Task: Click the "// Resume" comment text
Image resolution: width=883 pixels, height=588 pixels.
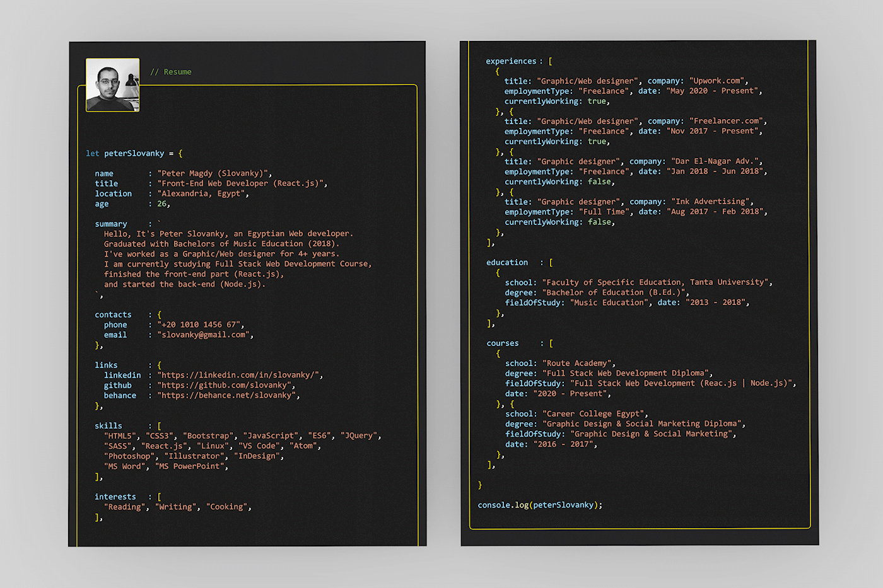Action: point(171,72)
